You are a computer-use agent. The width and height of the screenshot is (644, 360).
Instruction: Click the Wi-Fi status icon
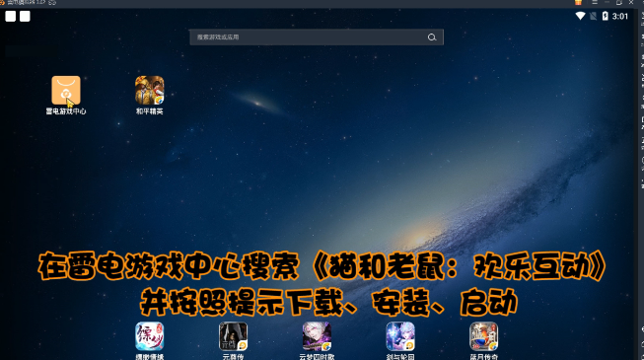(x=580, y=16)
